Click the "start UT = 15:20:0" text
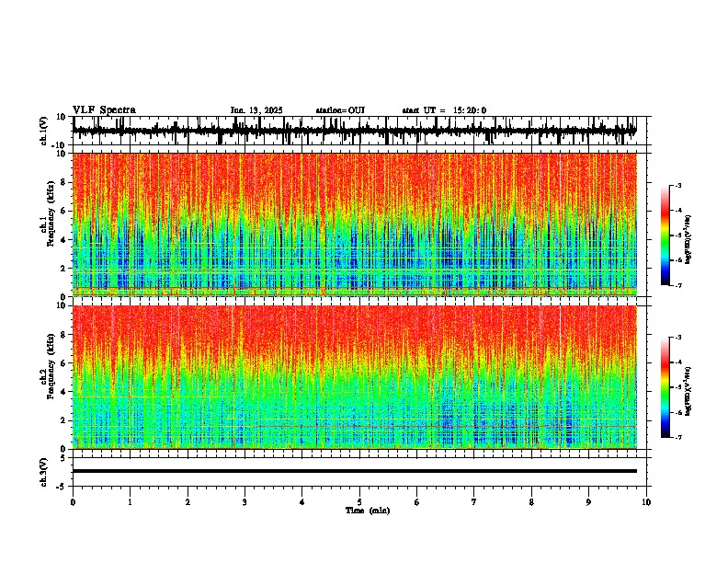The height and width of the screenshot is (563, 728). pos(444,110)
